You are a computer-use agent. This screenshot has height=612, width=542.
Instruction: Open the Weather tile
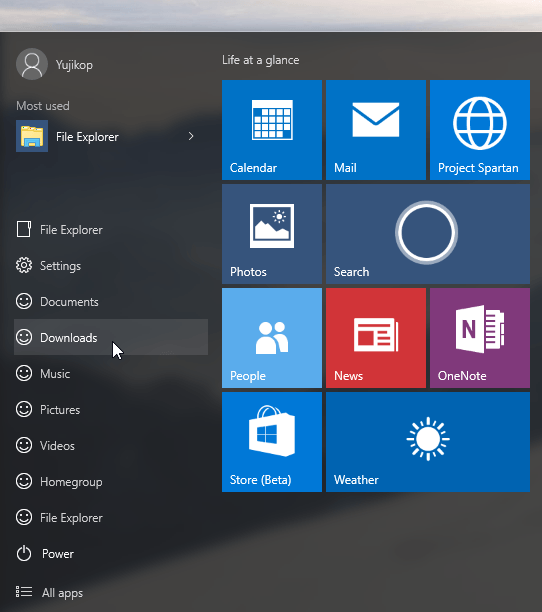[428, 442]
